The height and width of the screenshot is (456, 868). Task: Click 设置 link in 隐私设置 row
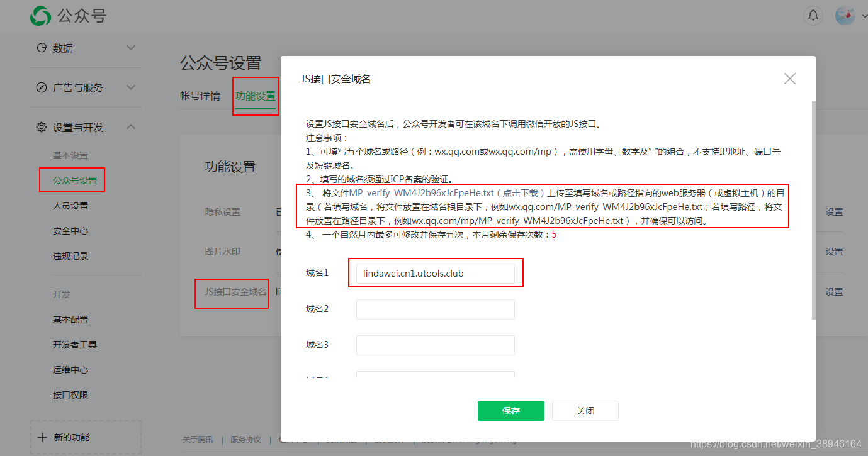[834, 212]
